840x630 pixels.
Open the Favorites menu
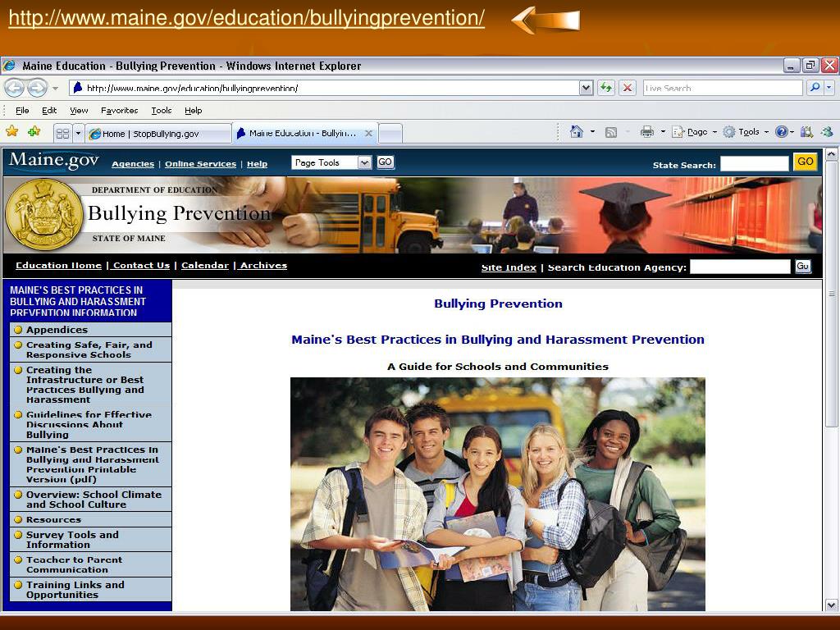tap(120, 111)
